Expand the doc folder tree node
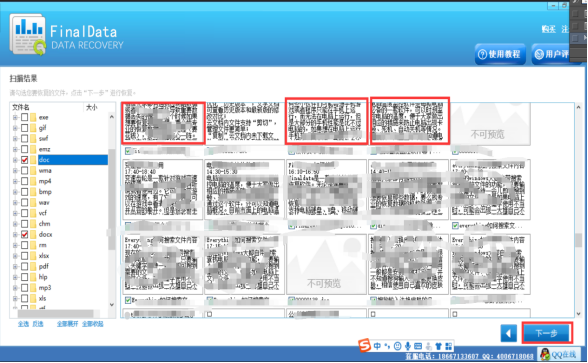588x363 pixels. coord(15,160)
